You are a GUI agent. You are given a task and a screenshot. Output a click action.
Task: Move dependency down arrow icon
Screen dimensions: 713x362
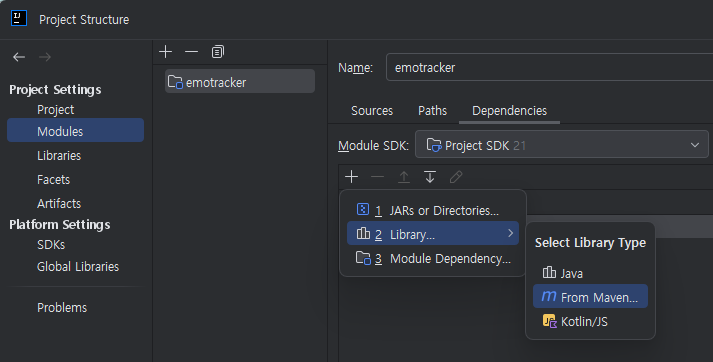click(430, 177)
